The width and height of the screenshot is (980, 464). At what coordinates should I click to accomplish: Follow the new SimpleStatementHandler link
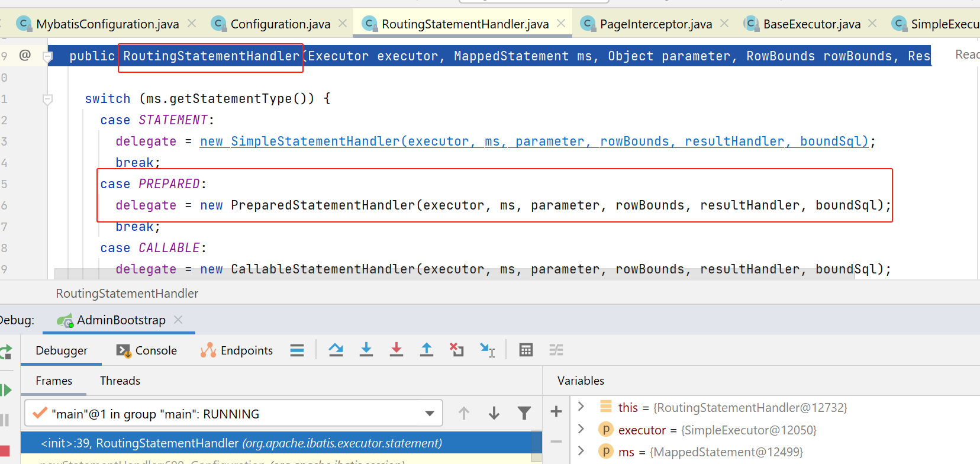tap(315, 141)
